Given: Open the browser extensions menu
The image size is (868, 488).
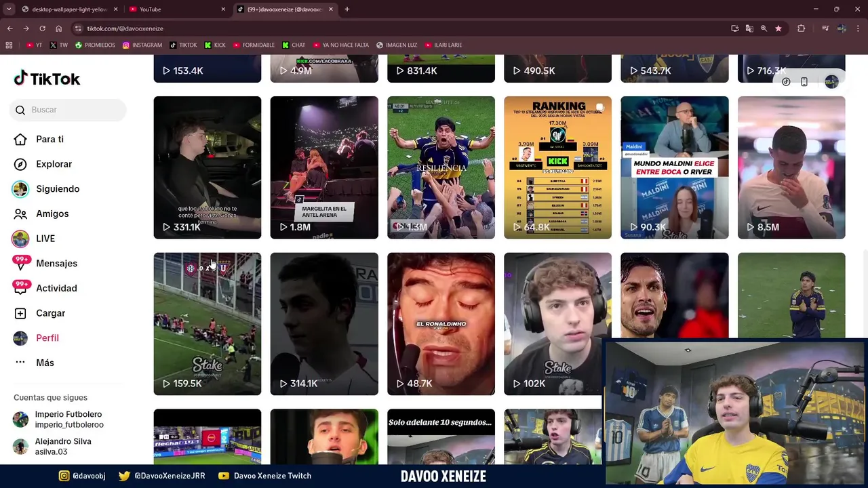Looking at the screenshot, I should (x=802, y=28).
